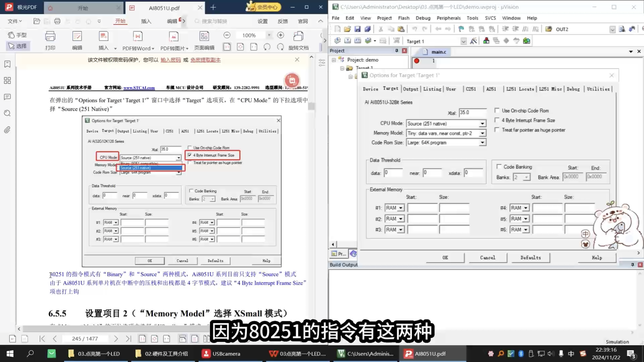The height and width of the screenshot is (362, 644).
Task: Open the www.STCAI.com link in PDF
Action: [x=139, y=87]
